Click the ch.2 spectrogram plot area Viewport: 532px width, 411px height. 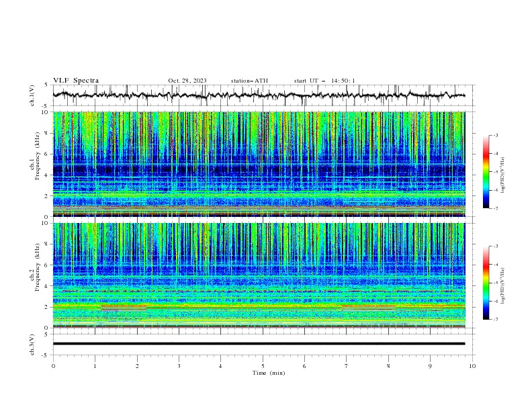coord(259,275)
